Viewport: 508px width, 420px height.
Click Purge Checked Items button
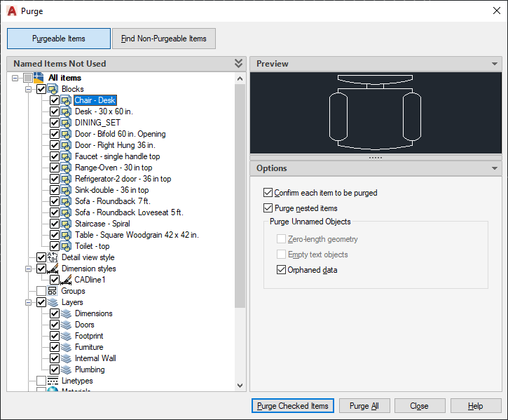point(293,406)
